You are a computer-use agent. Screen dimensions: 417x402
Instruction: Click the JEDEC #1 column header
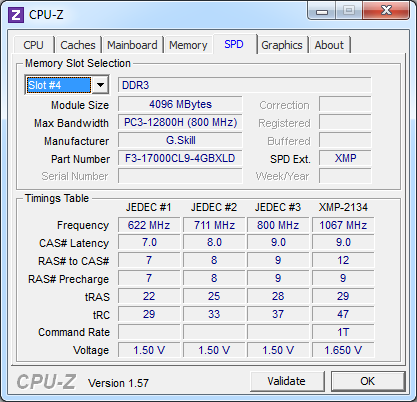point(149,207)
